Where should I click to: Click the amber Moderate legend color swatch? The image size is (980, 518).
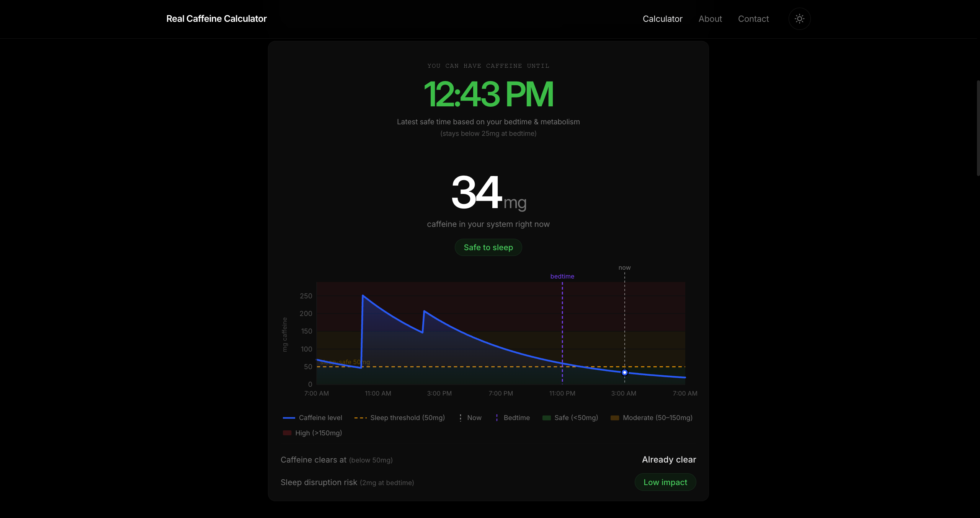[614, 418]
